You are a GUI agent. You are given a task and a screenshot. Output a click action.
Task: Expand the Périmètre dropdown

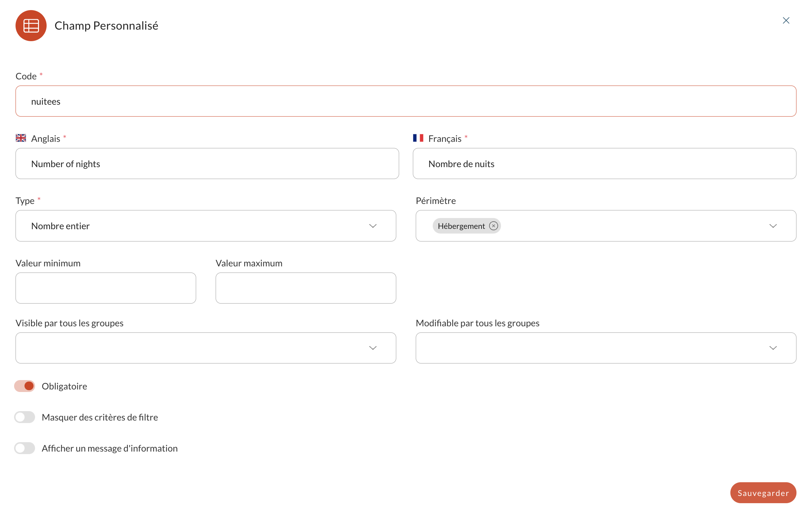click(x=773, y=226)
